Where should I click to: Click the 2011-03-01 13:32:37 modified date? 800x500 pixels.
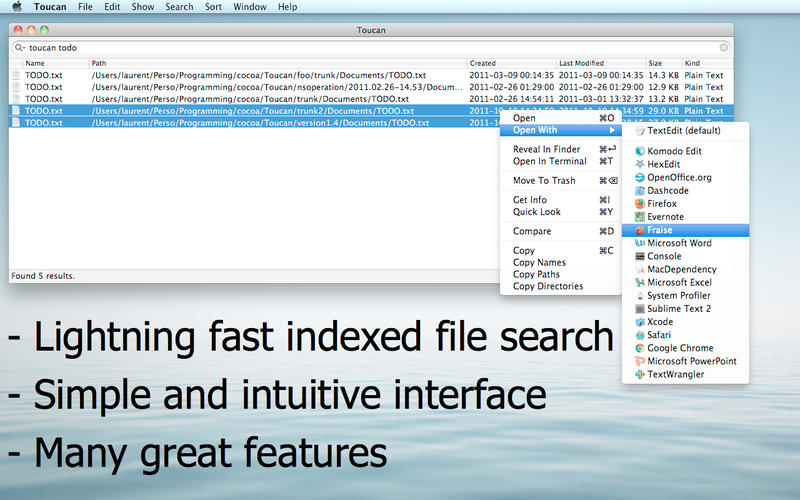[x=601, y=99]
